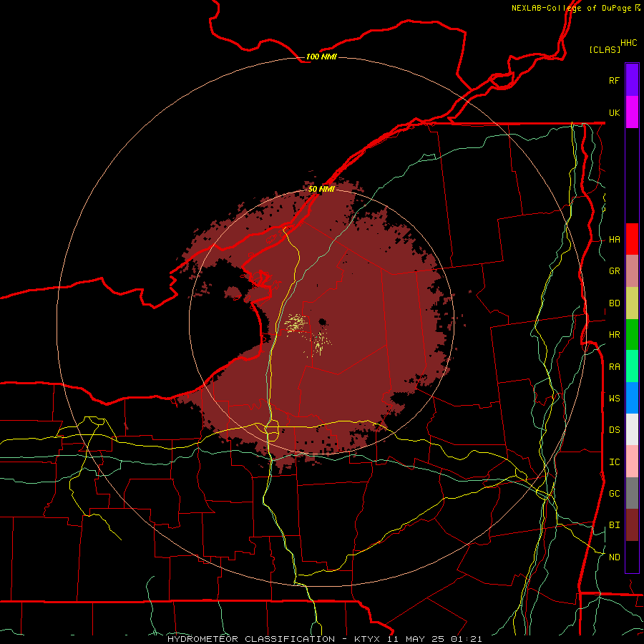644x644 pixels.
Task: Click the Hydrometeor Classification KTYX title caption
Action: click(324, 639)
